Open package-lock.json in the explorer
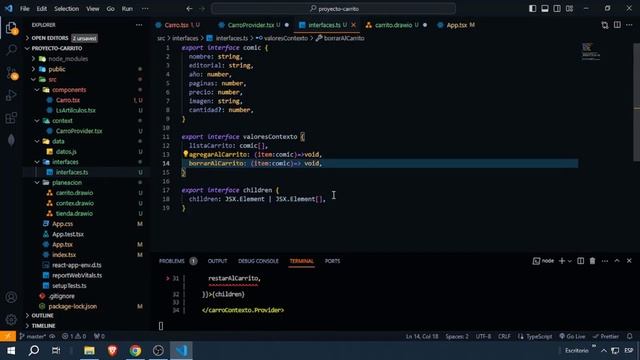The height and width of the screenshot is (360, 640). [73, 306]
